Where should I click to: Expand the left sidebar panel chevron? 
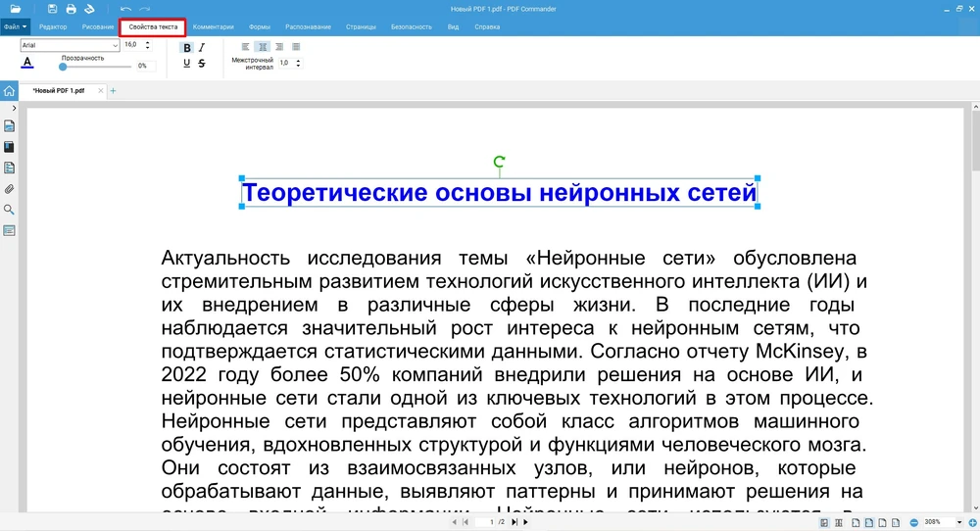14,107
